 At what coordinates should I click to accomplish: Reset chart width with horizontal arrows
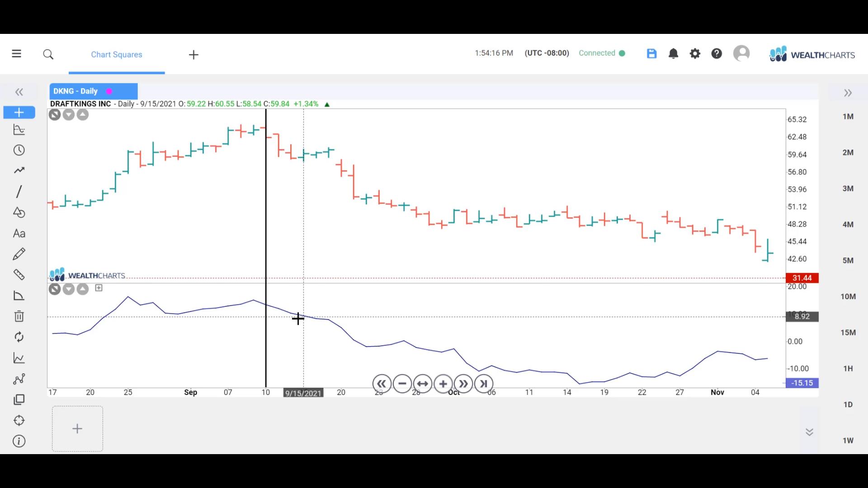click(422, 384)
